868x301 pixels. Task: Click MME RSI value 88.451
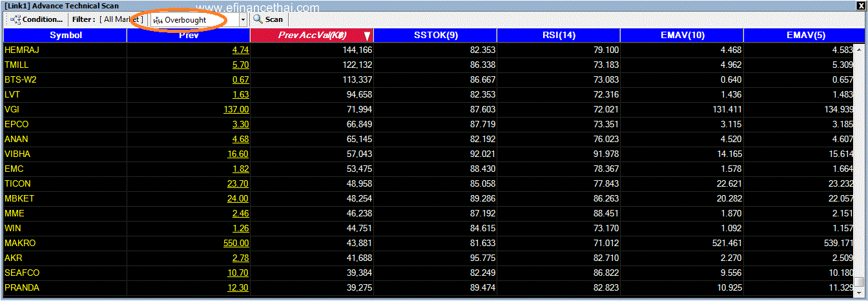[x=605, y=213]
